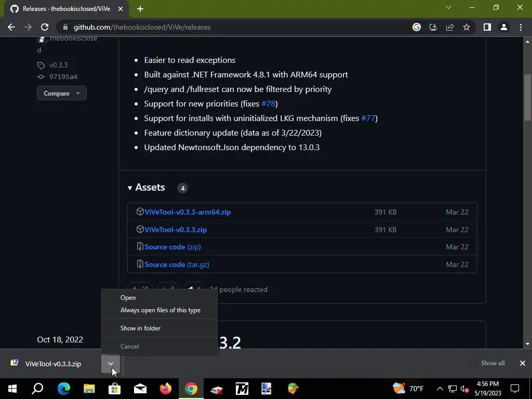Download ViVeTool-v0.3.3-arm64.zip
This screenshot has height=399, width=532.
188,212
